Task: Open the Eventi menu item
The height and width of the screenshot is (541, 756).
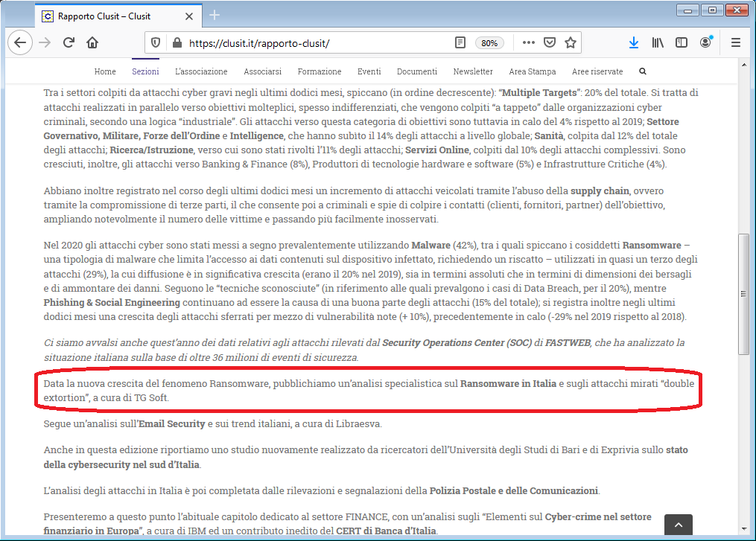Action: pos(369,71)
